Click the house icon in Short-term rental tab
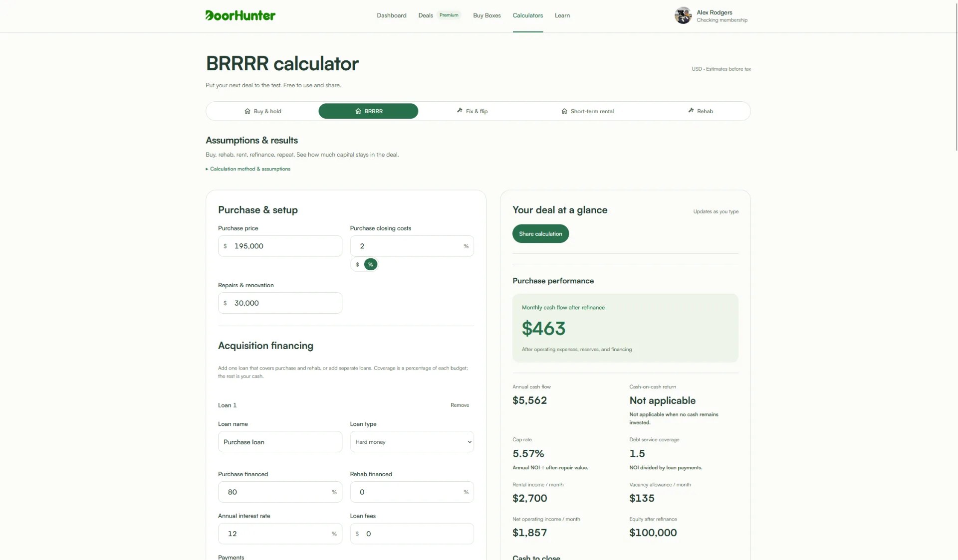Image resolution: width=958 pixels, height=560 pixels. pyautogui.click(x=564, y=111)
